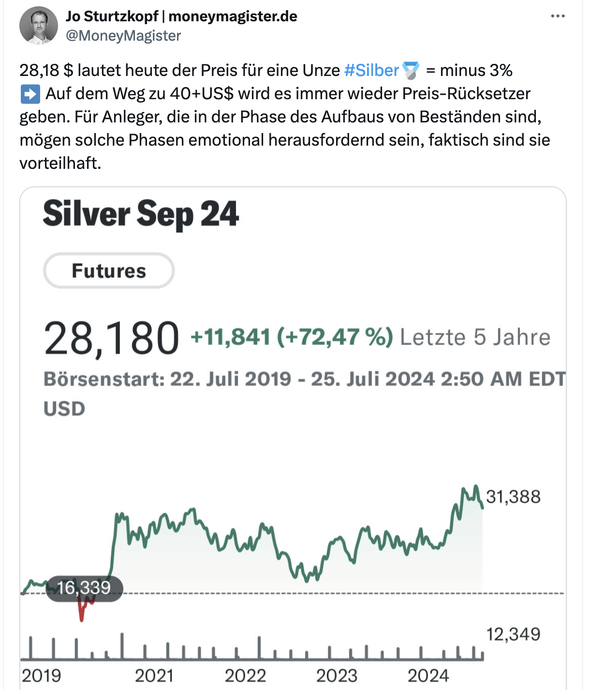Click the 12,349 low price label

pos(513,634)
